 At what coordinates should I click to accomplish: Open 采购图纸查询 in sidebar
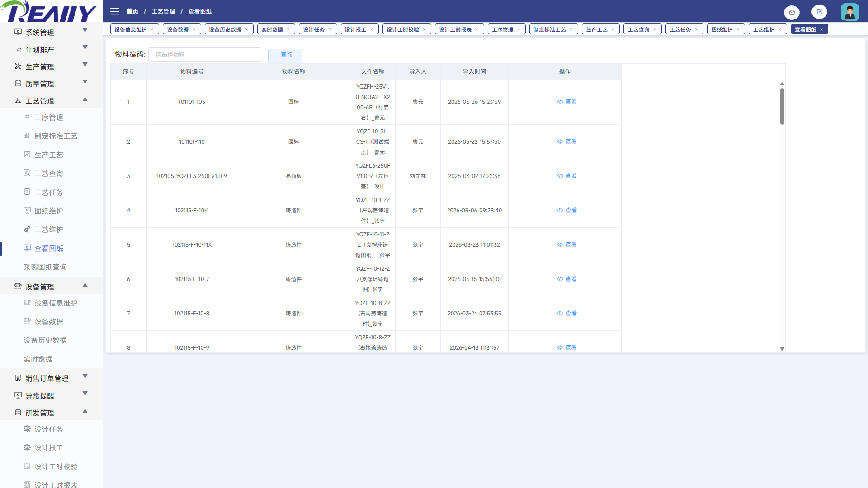(45, 267)
